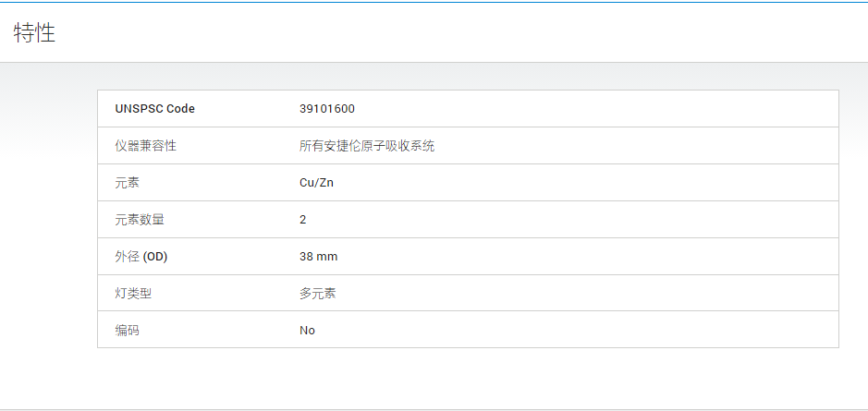Click the 灯类型 row label
The height and width of the screenshot is (411, 868).
tap(133, 293)
